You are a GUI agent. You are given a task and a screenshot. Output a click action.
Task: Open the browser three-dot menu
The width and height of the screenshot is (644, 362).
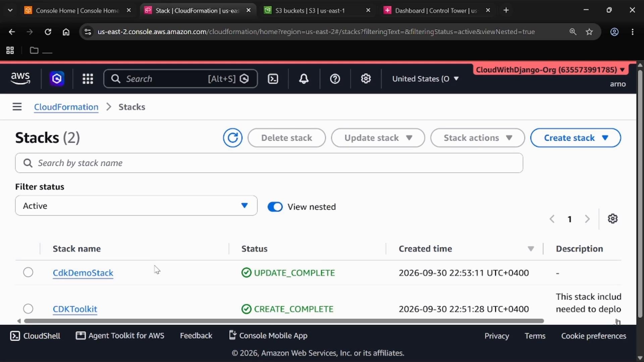point(633,32)
